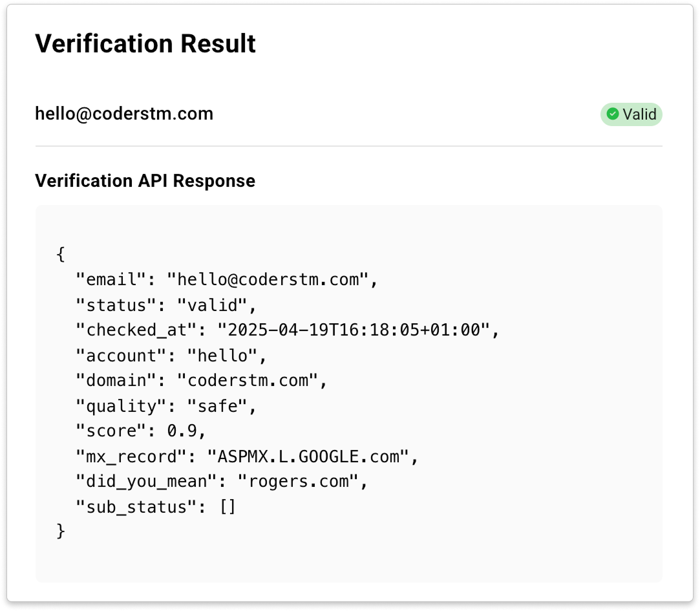The height and width of the screenshot is (611, 700).
Task: Click the Verification API Response heading
Action: pyautogui.click(x=145, y=180)
